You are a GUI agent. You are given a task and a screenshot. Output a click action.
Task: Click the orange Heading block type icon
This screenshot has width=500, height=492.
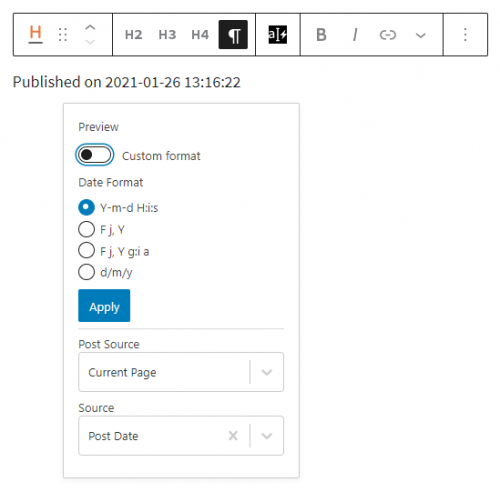coord(35,34)
